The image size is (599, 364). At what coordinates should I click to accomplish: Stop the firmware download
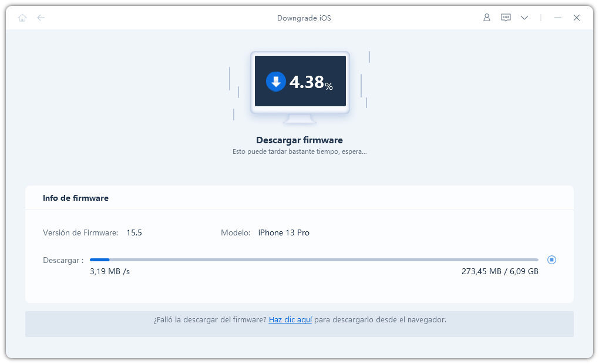pyautogui.click(x=551, y=259)
